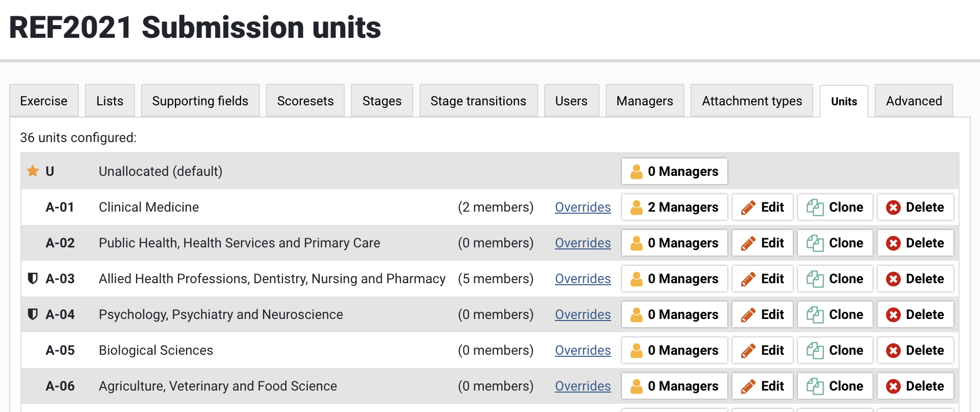This screenshot has width=980, height=412.
Task: Click the pencil Edit icon for A-06
Action: 748,386
